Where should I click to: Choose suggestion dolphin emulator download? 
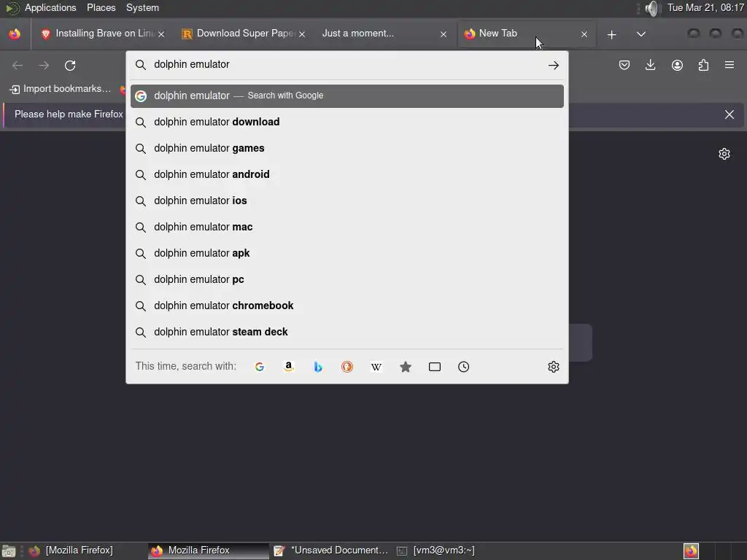[347, 122]
